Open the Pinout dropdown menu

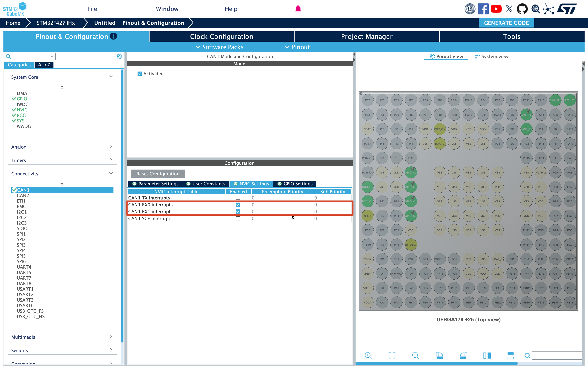tap(297, 47)
